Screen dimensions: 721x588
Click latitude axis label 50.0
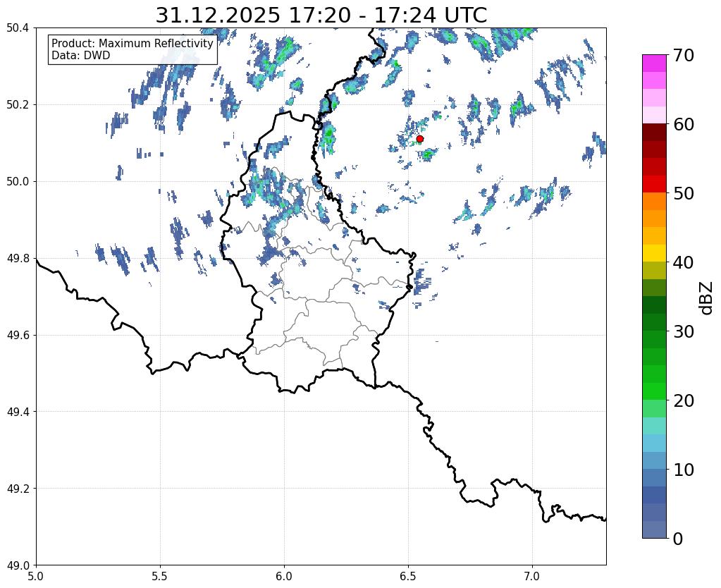coord(18,181)
